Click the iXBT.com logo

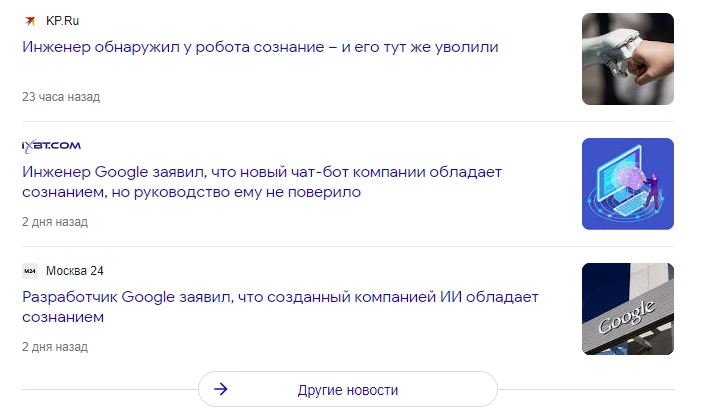click(x=51, y=146)
